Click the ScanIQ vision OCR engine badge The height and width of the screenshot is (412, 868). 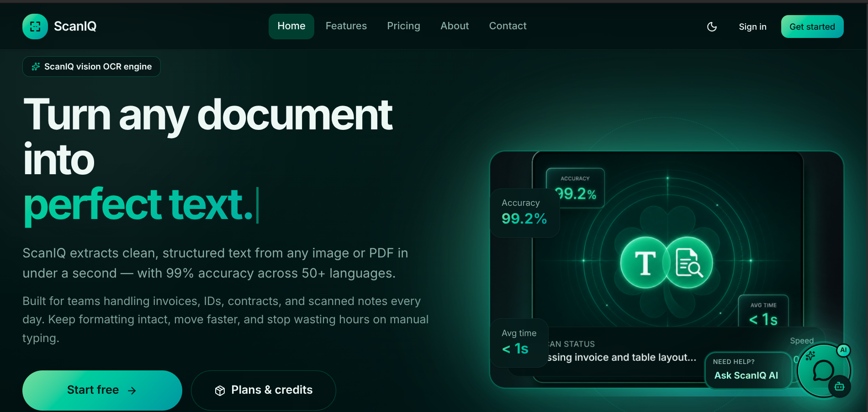pos(91,67)
